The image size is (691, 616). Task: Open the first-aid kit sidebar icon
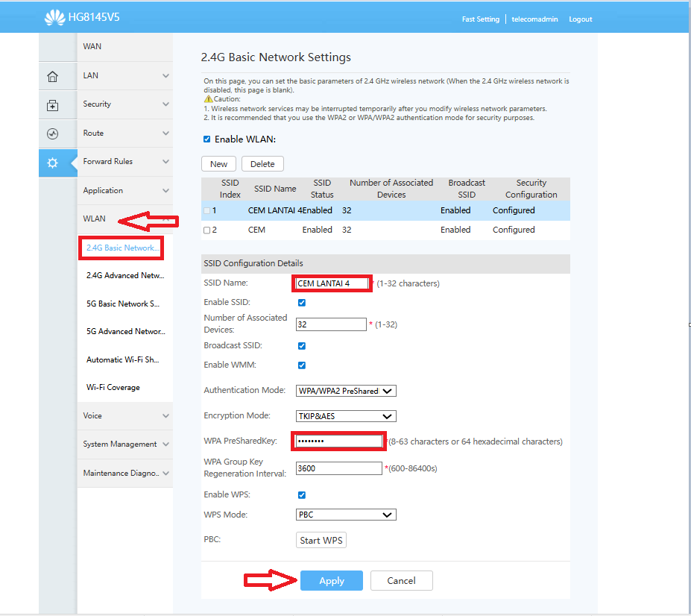(x=52, y=104)
